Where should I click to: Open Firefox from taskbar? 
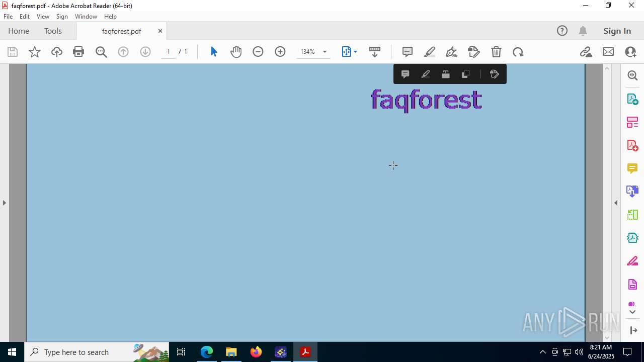(256, 352)
